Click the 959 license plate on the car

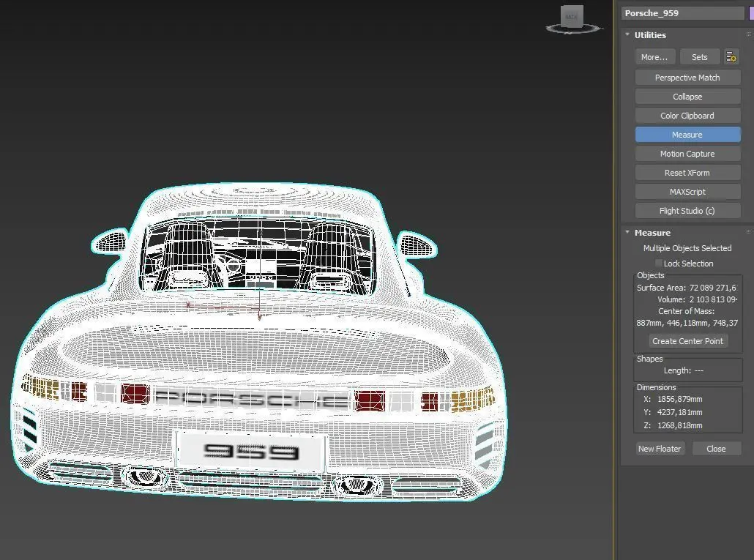[x=250, y=450]
